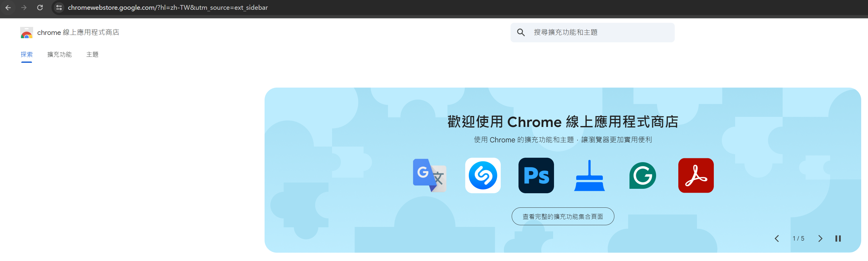Click 查看完整的擴充功能集合頁面 button
Image resolution: width=868 pixels, height=261 pixels.
[x=563, y=217]
